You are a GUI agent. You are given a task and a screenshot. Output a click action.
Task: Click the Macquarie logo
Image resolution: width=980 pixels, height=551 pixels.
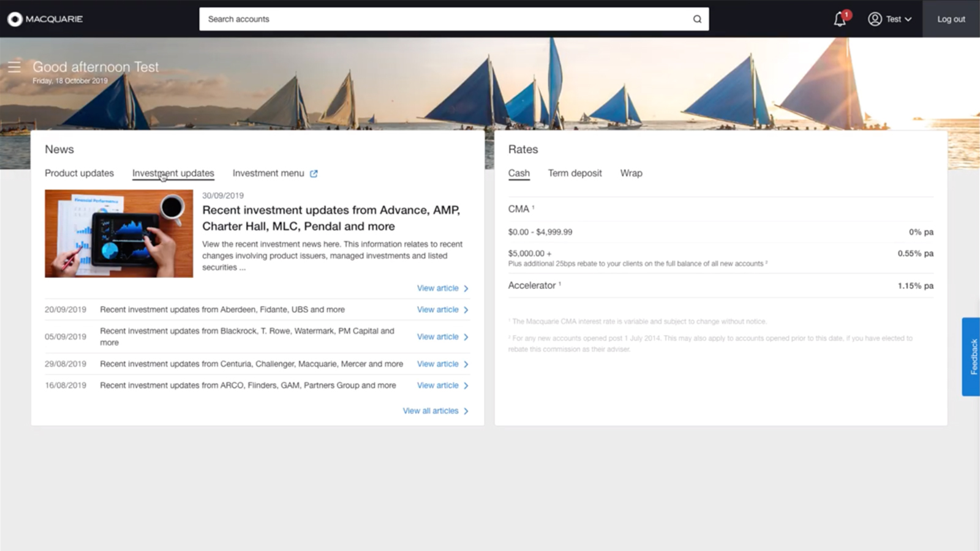[x=45, y=19]
